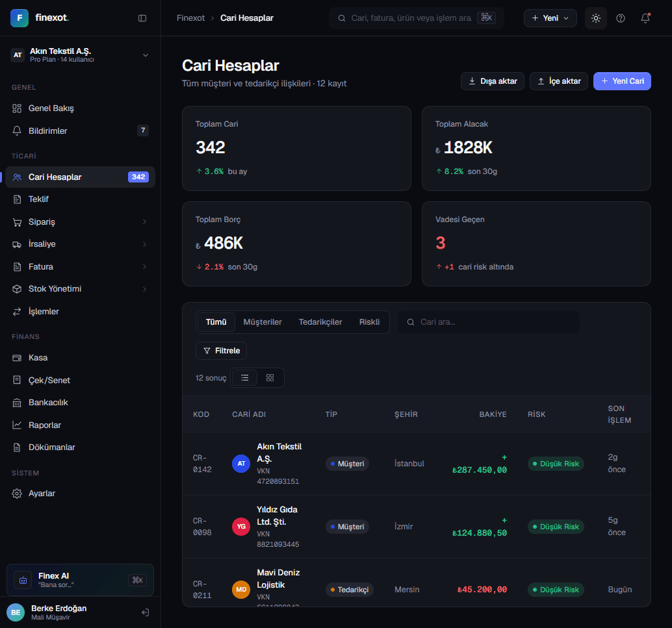The height and width of the screenshot is (628, 672).
Task: Sort by the ŞEHİR column header
Action: [x=406, y=415]
